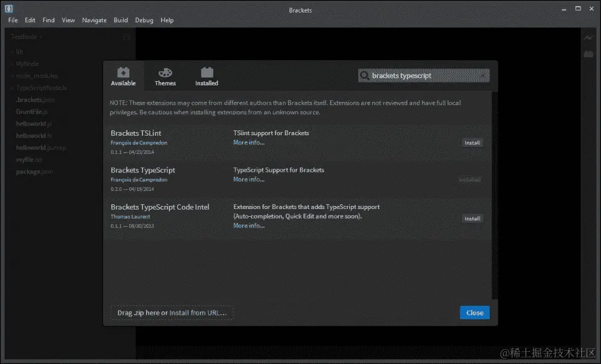The image size is (601, 364).
Task: Click the search magnifier icon
Action: [365, 76]
